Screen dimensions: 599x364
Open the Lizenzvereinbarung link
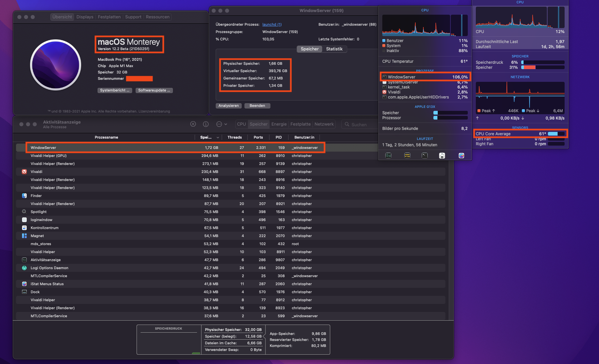(154, 112)
